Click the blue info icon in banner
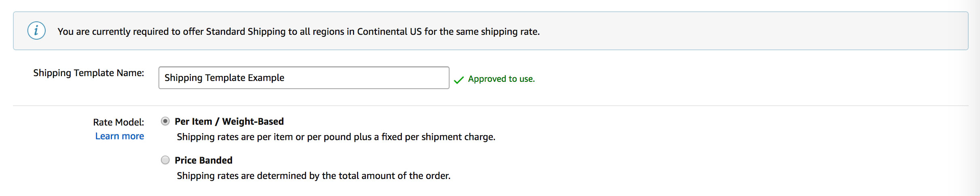The image size is (980, 196). (36, 31)
